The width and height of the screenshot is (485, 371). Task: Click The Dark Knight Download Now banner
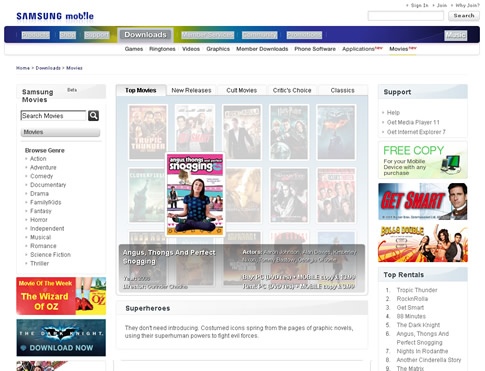point(61,338)
